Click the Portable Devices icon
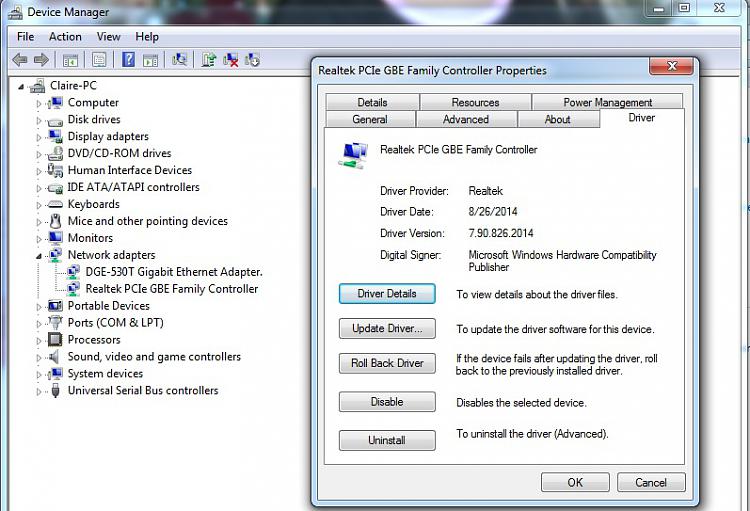Image resolution: width=750 pixels, height=511 pixels. tap(55, 306)
